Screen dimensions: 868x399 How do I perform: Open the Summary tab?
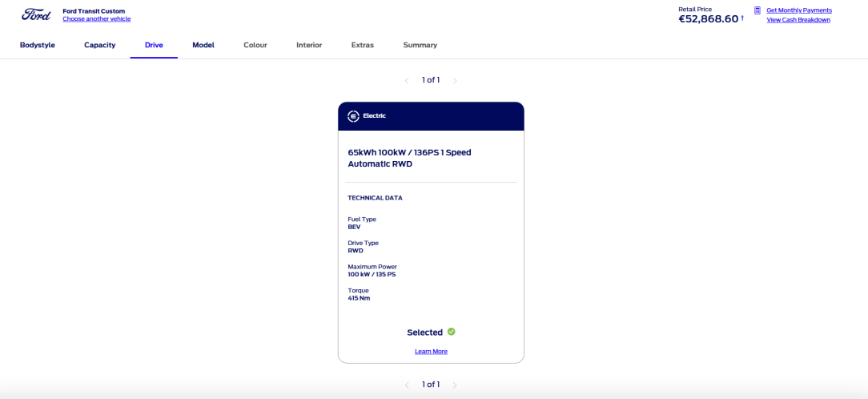click(420, 45)
